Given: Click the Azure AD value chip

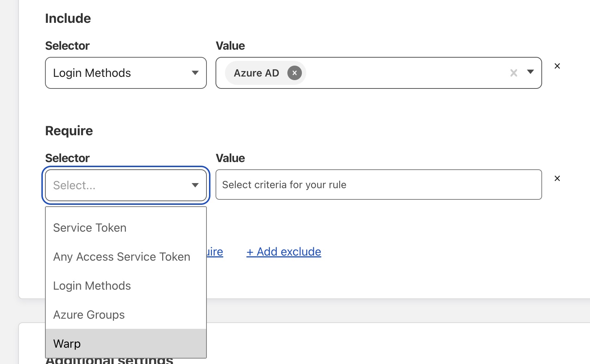Looking at the screenshot, I should (257, 73).
